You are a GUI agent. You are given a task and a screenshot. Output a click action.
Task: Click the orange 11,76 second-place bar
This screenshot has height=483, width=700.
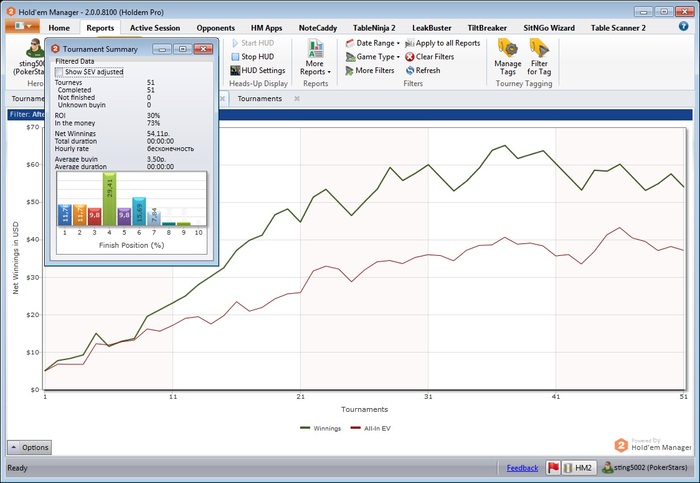click(x=79, y=215)
